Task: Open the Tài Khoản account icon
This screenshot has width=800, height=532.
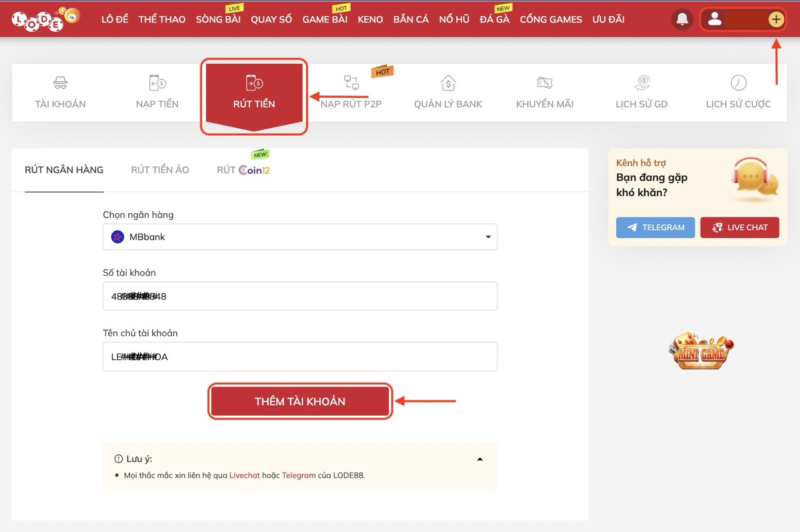Action: coord(60,83)
